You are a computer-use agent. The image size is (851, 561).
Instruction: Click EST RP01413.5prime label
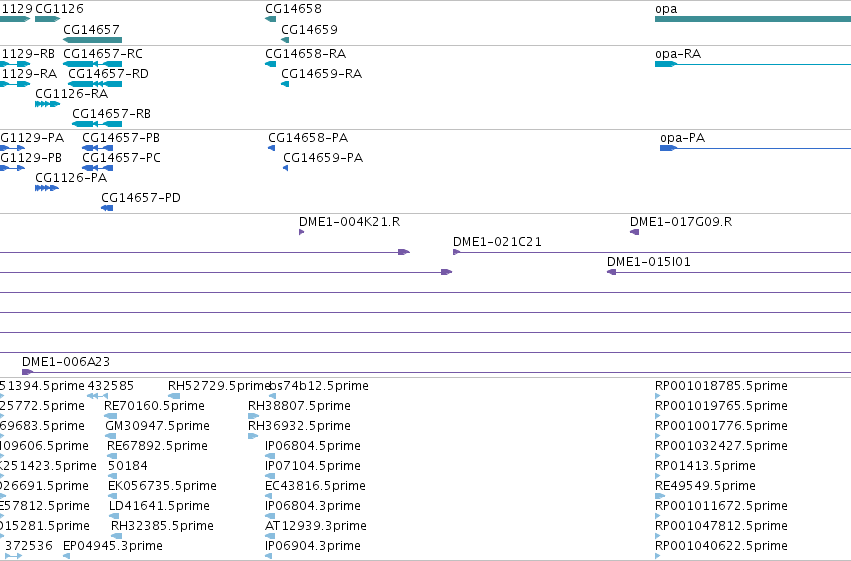click(706, 466)
